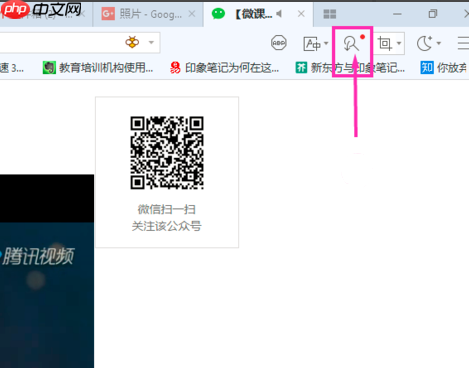The width and height of the screenshot is (469, 368).
Task: Click the Google+ favicon on 照片 tab
Action: [x=108, y=14]
